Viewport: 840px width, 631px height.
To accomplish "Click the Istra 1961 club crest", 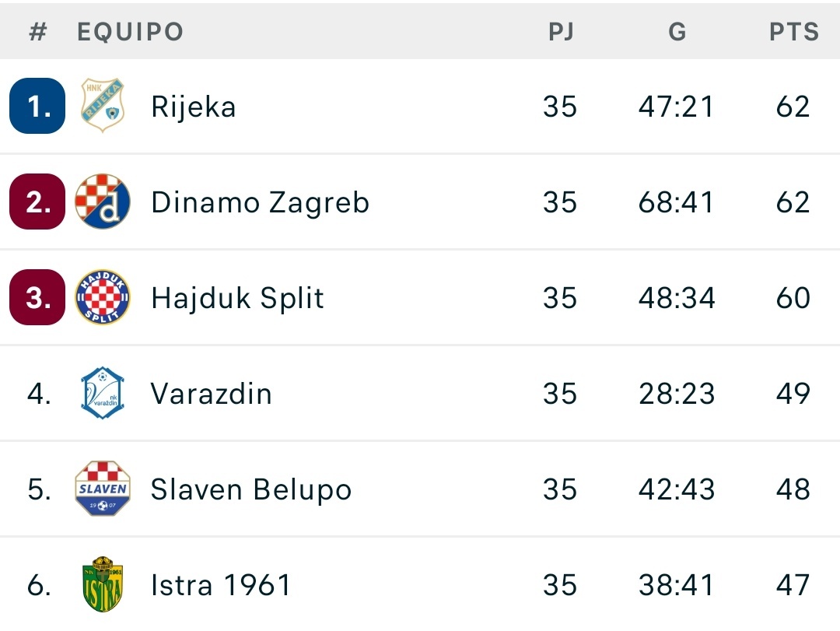I will point(103,584).
